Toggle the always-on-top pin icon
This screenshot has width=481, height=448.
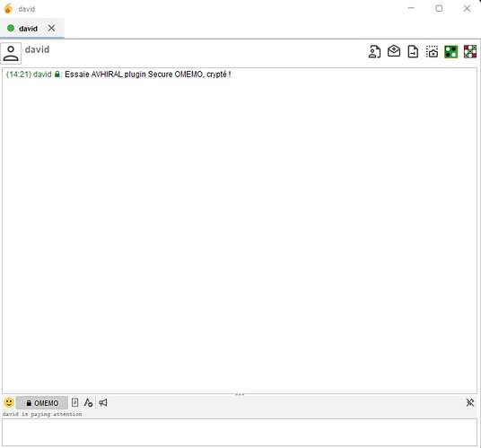470,402
